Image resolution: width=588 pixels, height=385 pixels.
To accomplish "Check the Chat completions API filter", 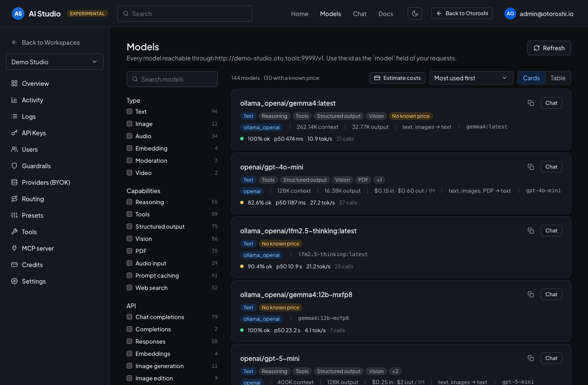I will pos(130,317).
